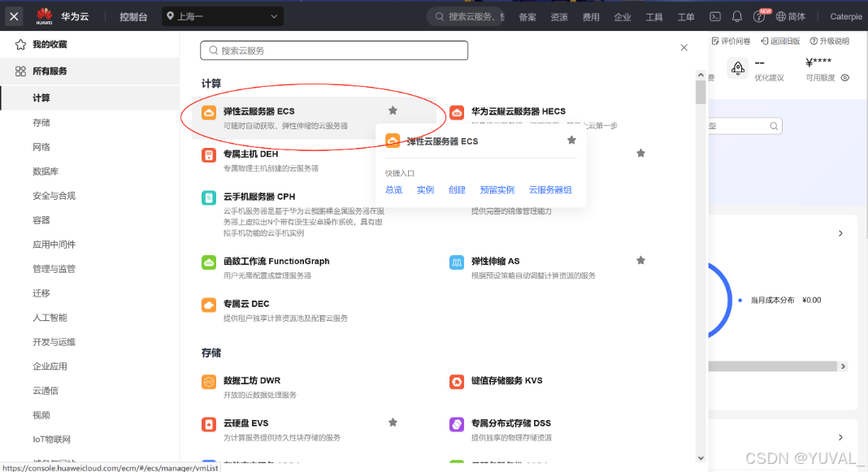Open the 上海一 region dropdown
The height and width of the screenshot is (472, 868).
click(x=223, y=16)
